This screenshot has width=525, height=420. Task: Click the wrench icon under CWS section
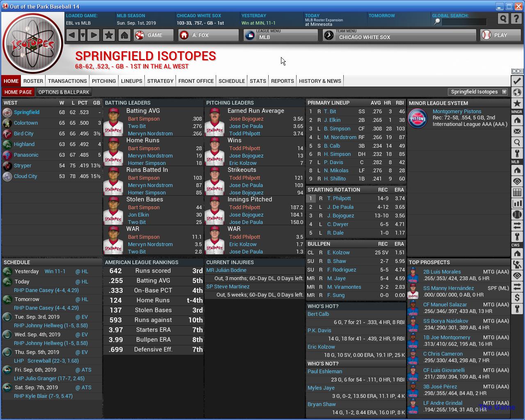pyautogui.click(x=517, y=309)
